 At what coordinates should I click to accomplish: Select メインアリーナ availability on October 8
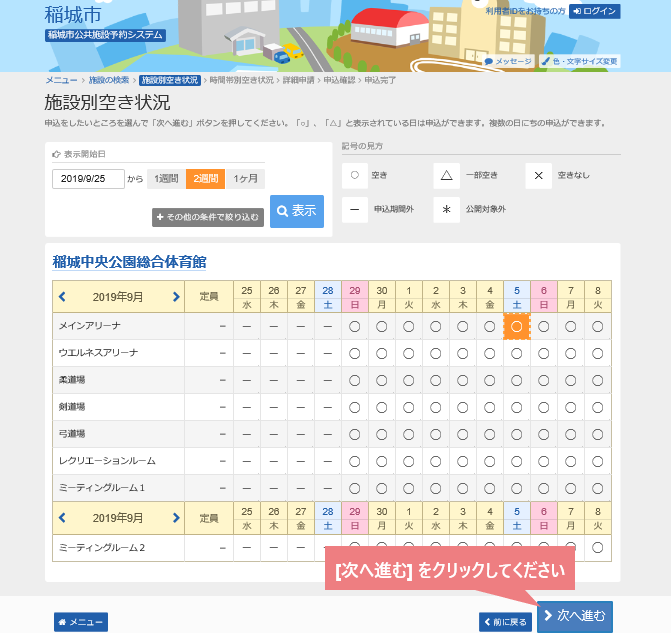click(597, 327)
